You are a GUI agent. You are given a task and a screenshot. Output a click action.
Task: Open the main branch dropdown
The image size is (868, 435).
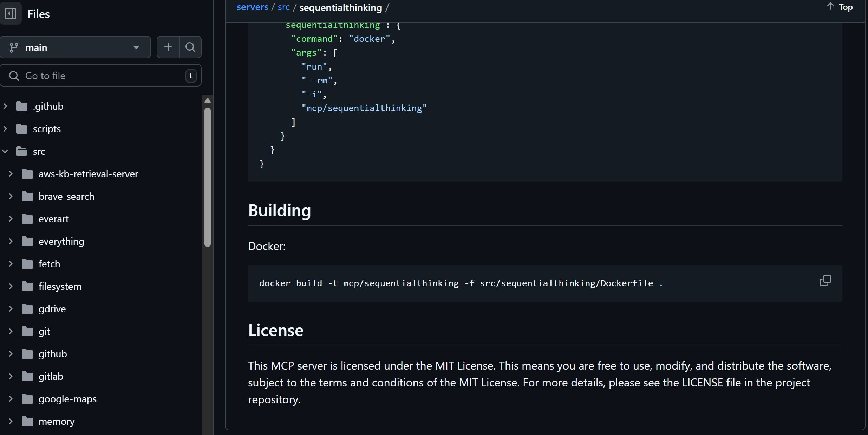[76, 47]
